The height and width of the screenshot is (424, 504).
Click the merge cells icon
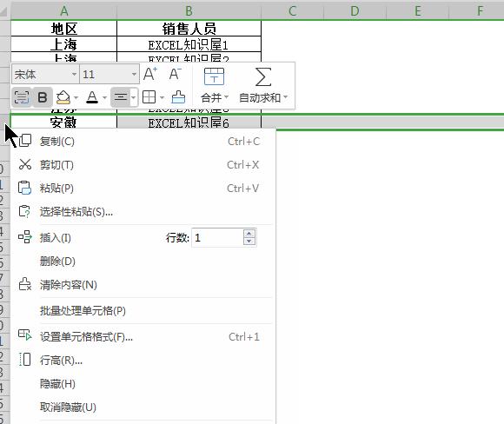[214, 76]
